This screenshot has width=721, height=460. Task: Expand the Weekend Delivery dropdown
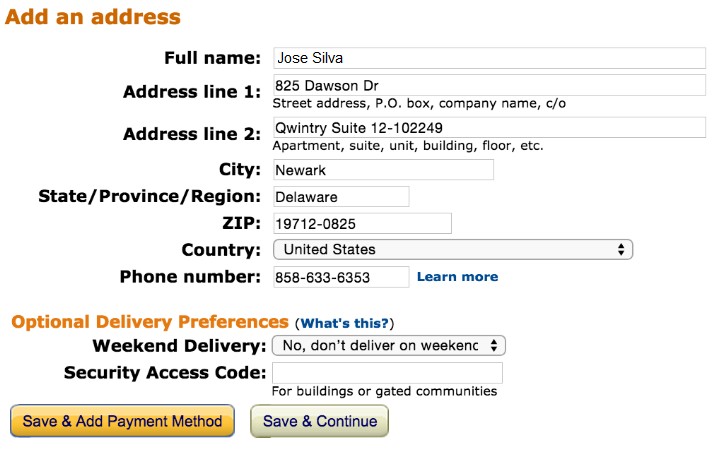390,346
